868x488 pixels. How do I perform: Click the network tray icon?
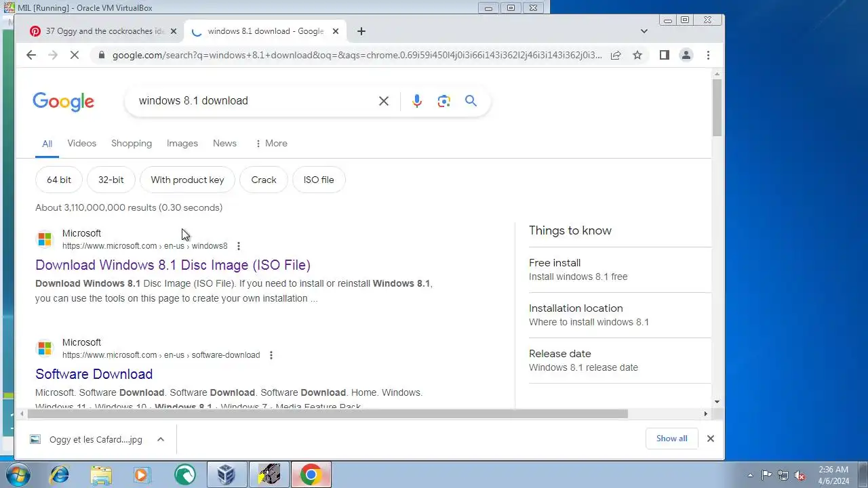(783, 475)
